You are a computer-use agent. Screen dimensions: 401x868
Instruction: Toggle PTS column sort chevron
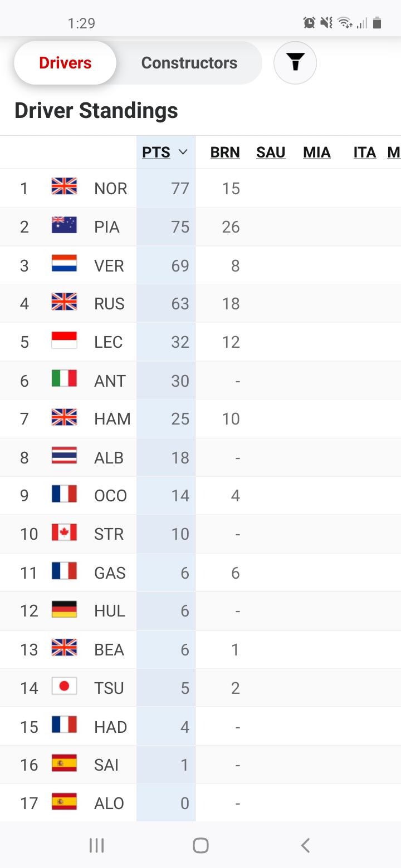(183, 152)
